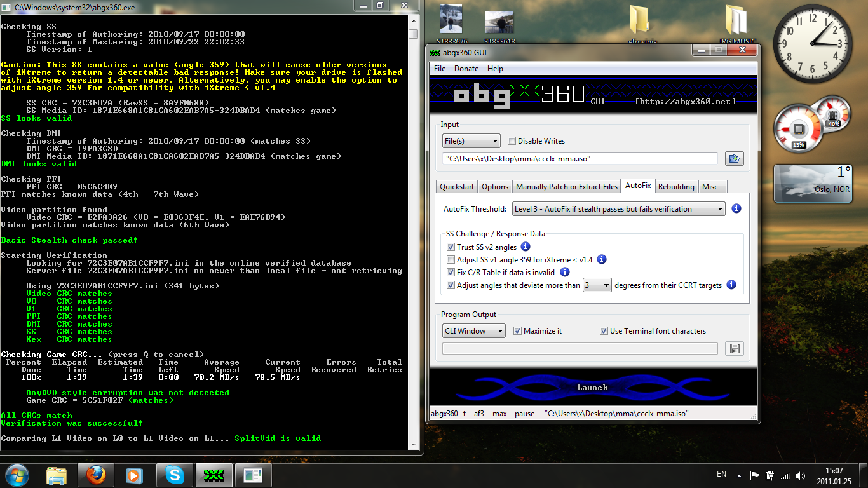Open the CLI Window output dropdown
This screenshot has width=868, height=488.
point(474,331)
